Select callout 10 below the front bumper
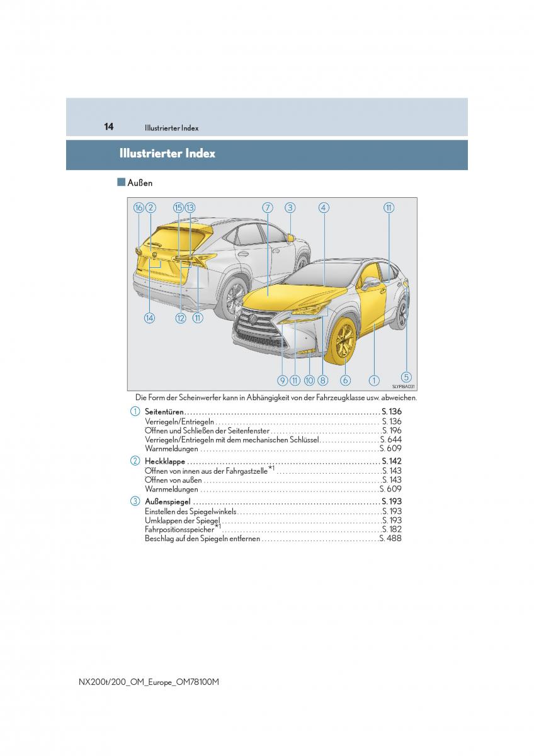 coord(309,380)
